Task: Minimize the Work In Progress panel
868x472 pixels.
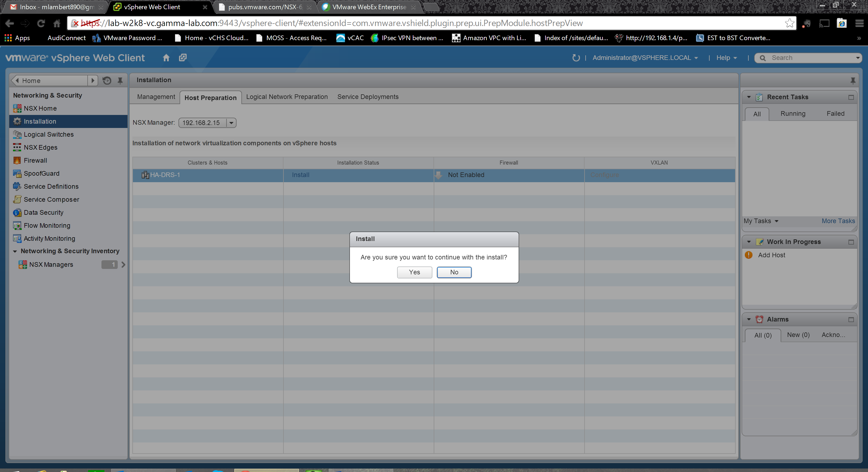Action: pos(851,242)
